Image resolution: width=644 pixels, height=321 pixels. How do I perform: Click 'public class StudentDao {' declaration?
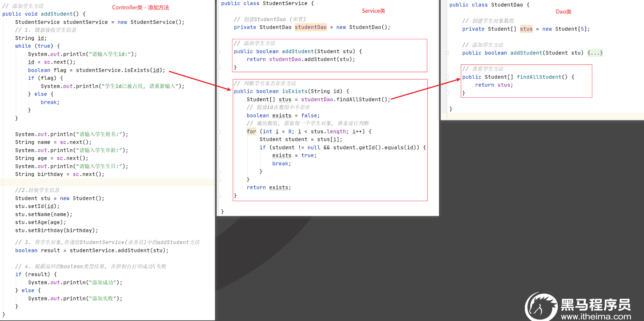click(x=490, y=5)
